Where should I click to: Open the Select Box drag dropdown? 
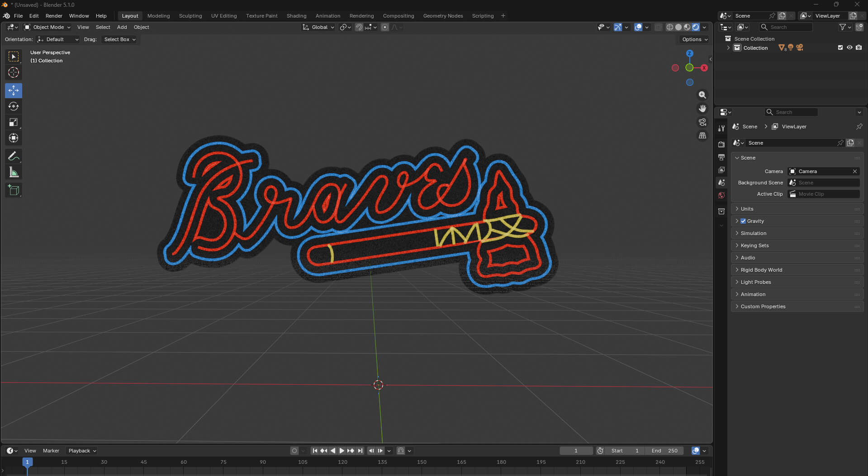[119, 39]
